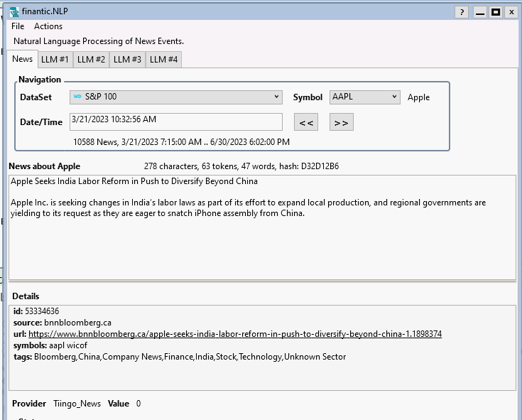This screenshot has height=420, width=522.
Task: Maximize the finantic.NLP window
Action: [496, 12]
